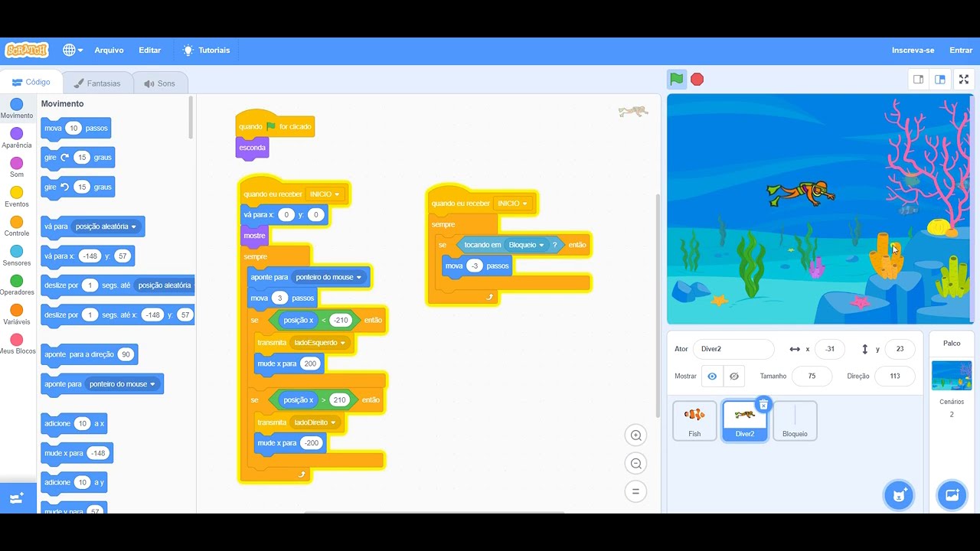Click the green flag to start
This screenshot has width=980, height=551.
tap(677, 79)
